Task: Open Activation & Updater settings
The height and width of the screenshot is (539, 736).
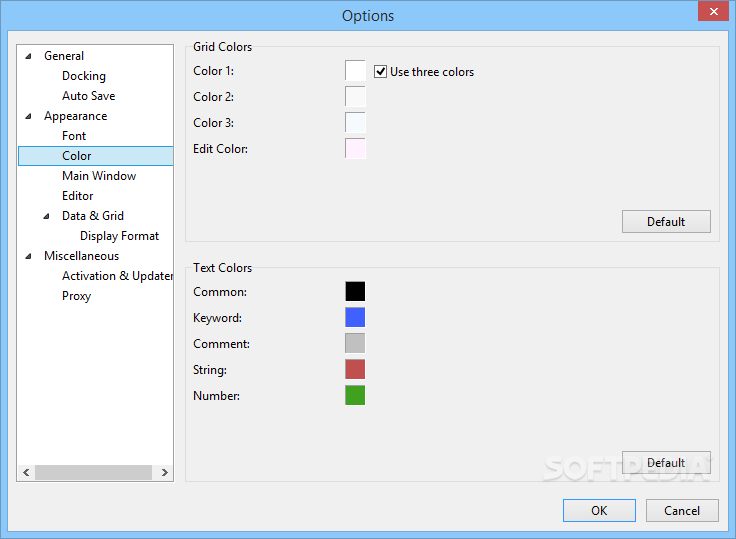Action: 117,276
